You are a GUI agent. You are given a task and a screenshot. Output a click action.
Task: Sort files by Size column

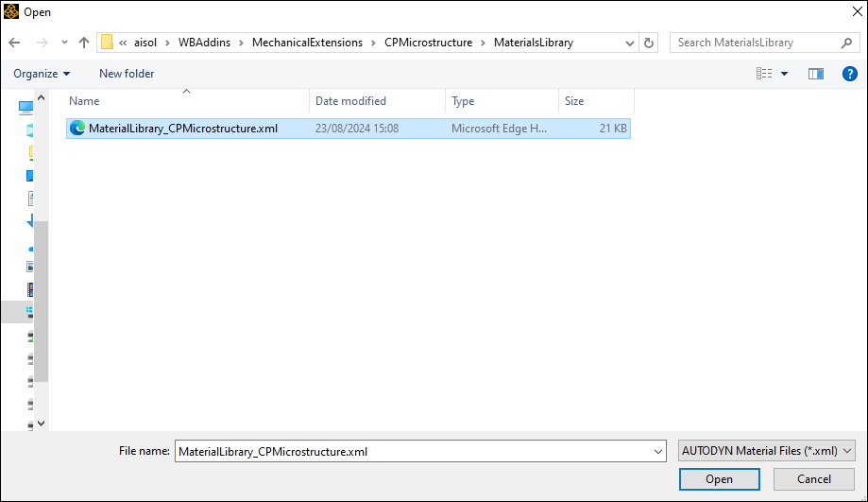click(x=596, y=101)
